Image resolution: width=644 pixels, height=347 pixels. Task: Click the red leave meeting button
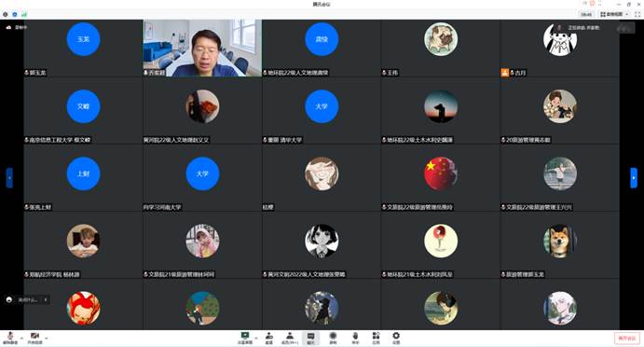pos(627,338)
